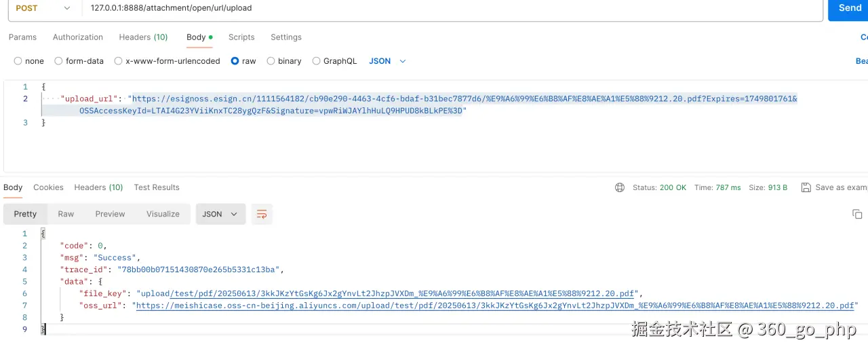
Task: Click the request URL input field
Action: pyautogui.click(x=407, y=8)
